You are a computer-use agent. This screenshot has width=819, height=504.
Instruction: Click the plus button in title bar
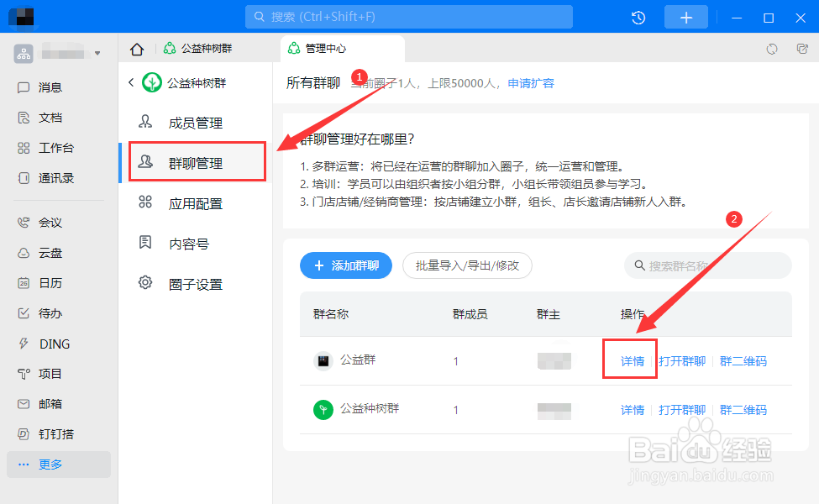[685, 18]
